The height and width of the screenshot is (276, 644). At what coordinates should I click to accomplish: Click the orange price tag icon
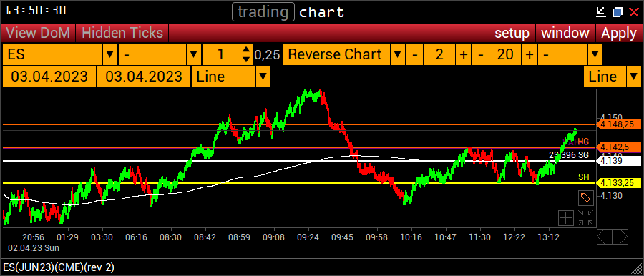(x=585, y=198)
